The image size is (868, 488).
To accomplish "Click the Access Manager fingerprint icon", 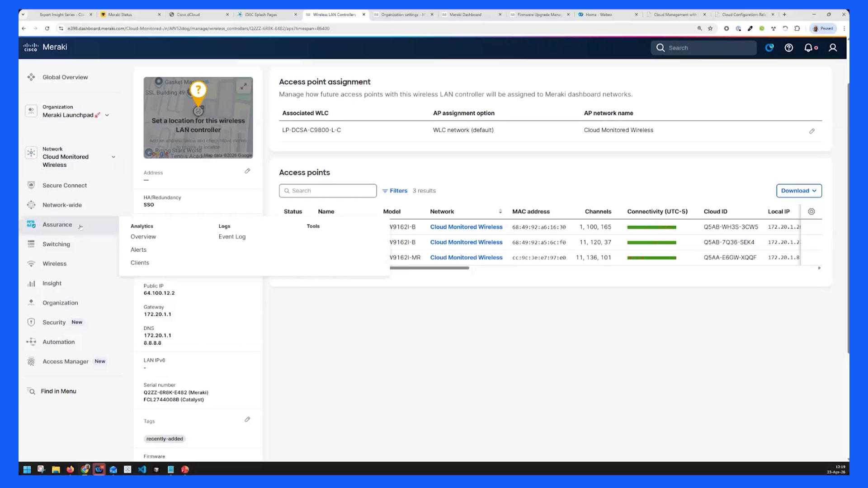I will (31, 361).
